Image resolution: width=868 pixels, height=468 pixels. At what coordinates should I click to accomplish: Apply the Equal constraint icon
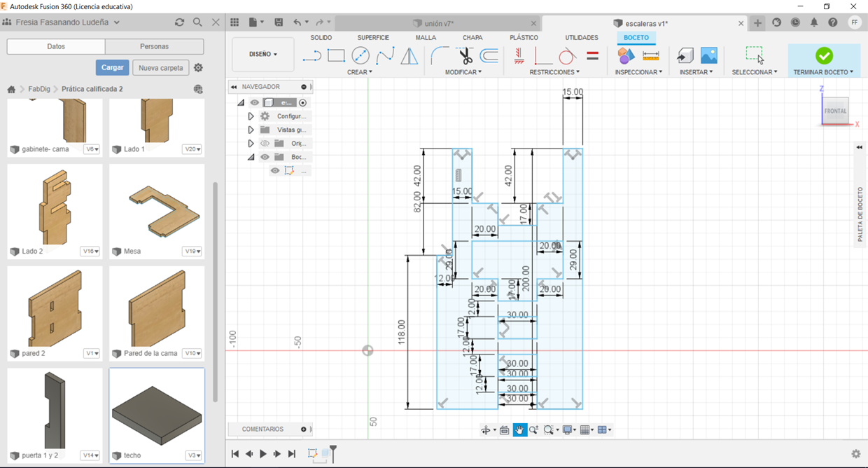point(592,56)
